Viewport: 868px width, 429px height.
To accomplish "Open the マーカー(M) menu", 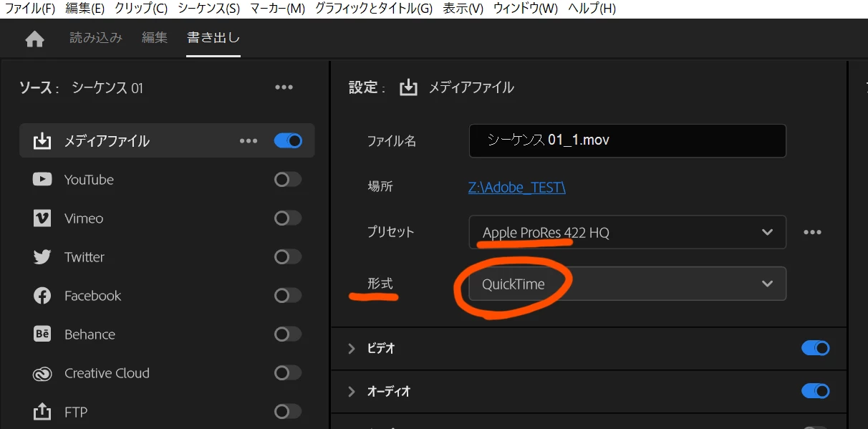I will [277, 9].
